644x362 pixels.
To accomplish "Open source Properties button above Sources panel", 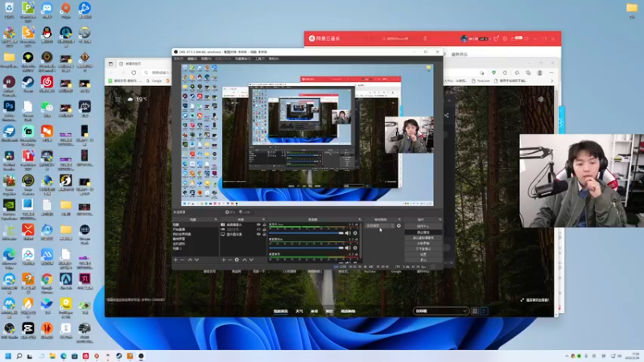I will coord(230,212).
